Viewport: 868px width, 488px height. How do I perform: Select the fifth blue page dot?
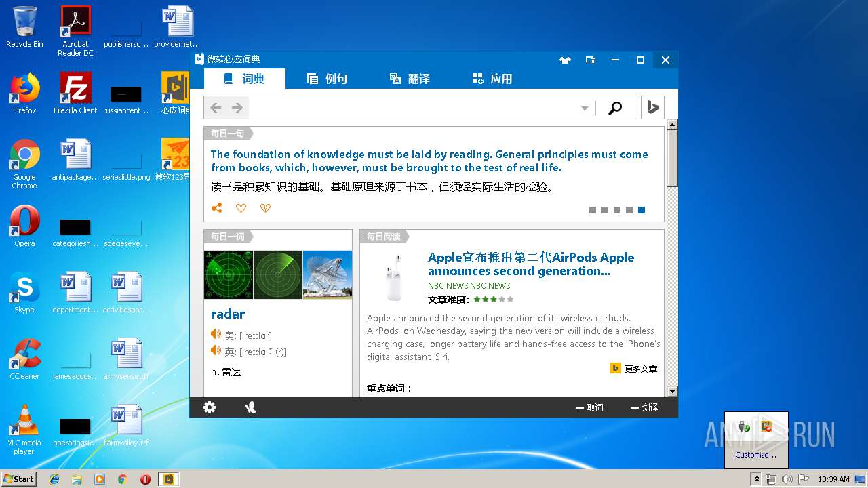(642, 210)
